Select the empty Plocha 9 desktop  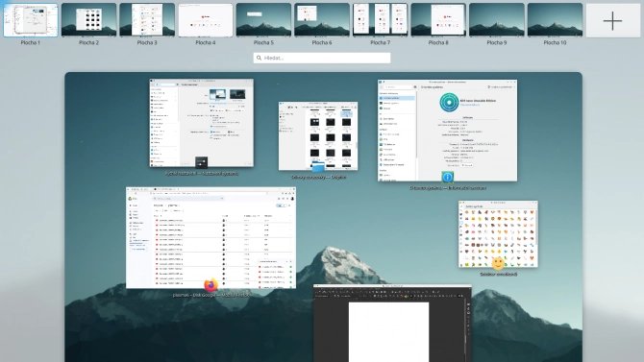pyautogui.click(x=497, y=20)
